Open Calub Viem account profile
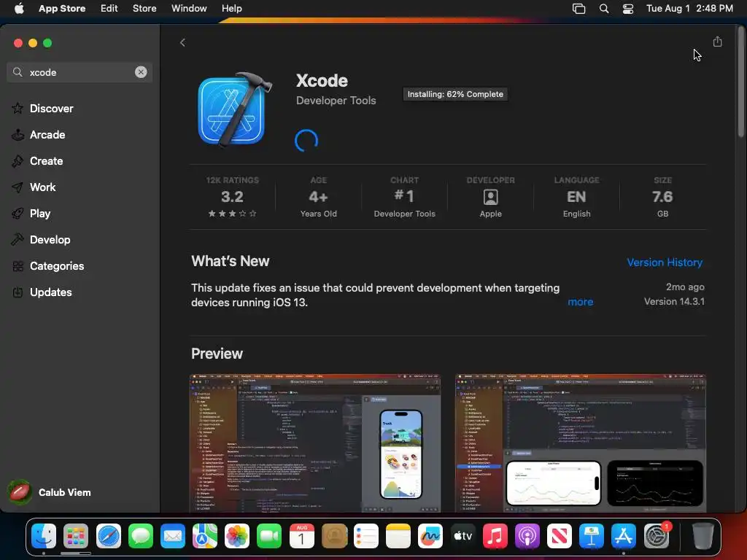Viewport: 747px width, 560px height. pos(50,492)
